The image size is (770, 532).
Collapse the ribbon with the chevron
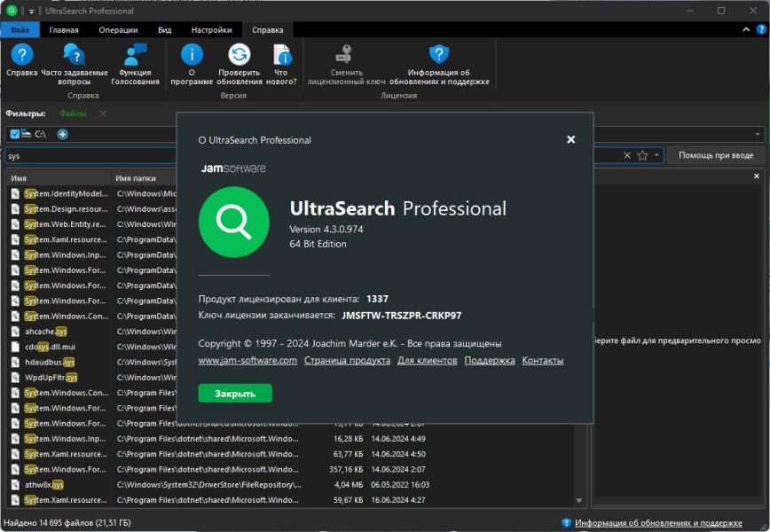tap(746, 29)
